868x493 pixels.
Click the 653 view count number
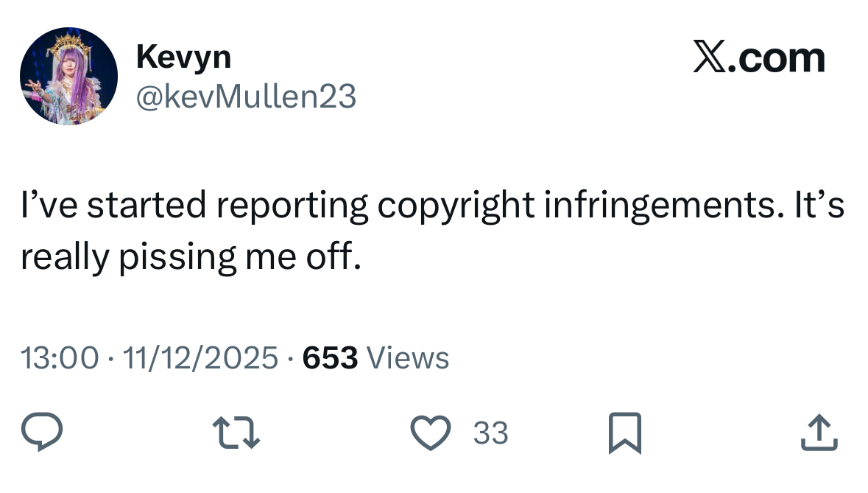pos(330,358)
